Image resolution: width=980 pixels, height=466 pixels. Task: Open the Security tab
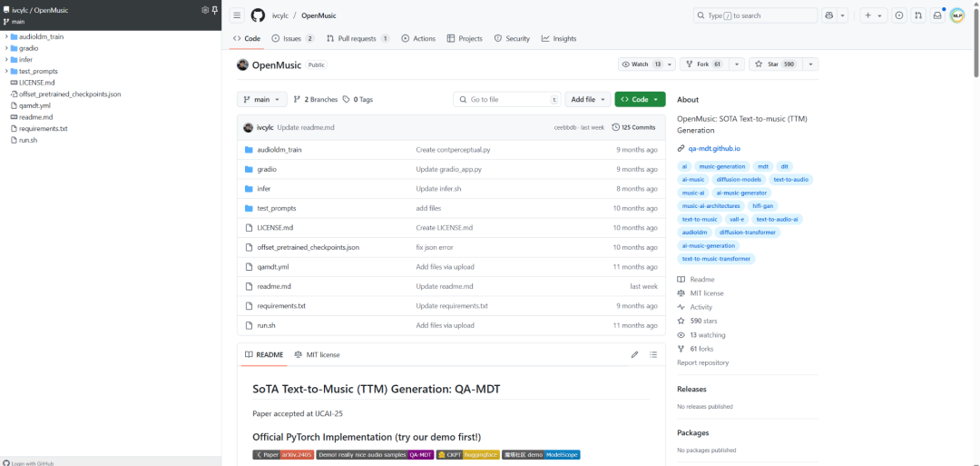coord(512,38)
